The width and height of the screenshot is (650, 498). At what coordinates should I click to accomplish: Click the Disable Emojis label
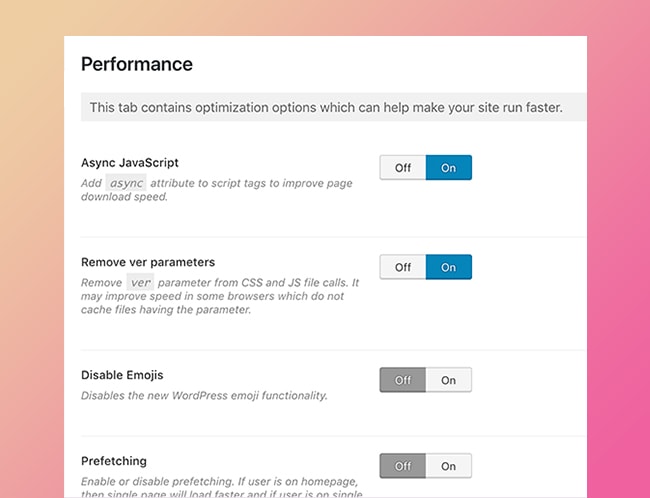(x=122, y=375)
